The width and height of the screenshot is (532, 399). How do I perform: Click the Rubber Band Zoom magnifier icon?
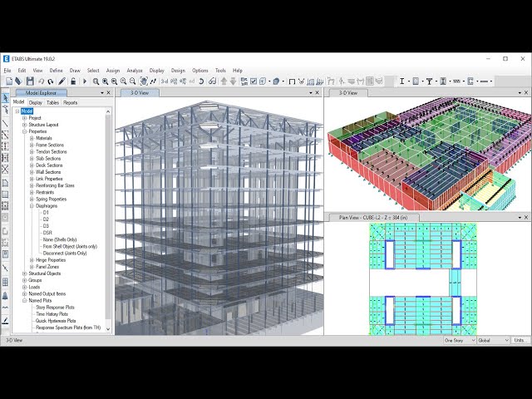pos(96,81)
